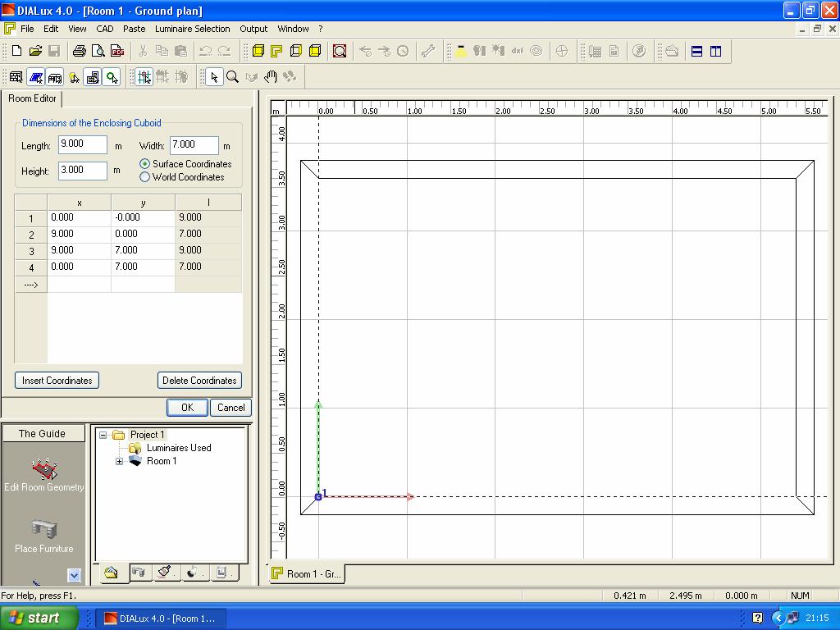Select the Room Editor tab
This screenshot has height=630, width=840.
(x=32, y=98)
